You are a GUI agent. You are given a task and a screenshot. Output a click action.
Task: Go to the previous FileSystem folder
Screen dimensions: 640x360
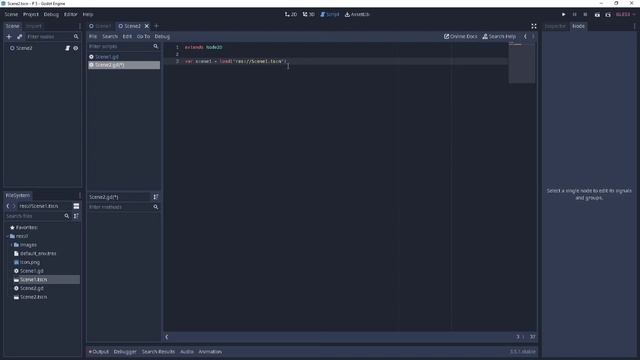tap(8, 206)
